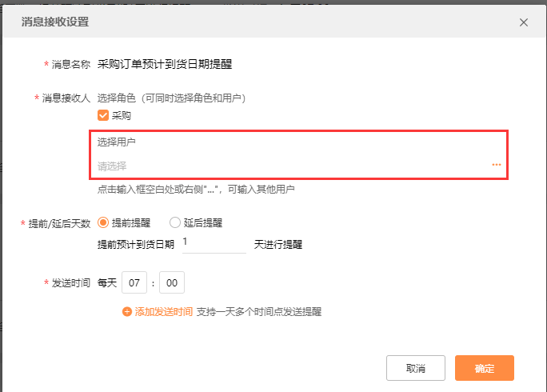Screen dimensions: 547x392
Task: Click the orange plus add-time icon
Action: pos(127,311)
